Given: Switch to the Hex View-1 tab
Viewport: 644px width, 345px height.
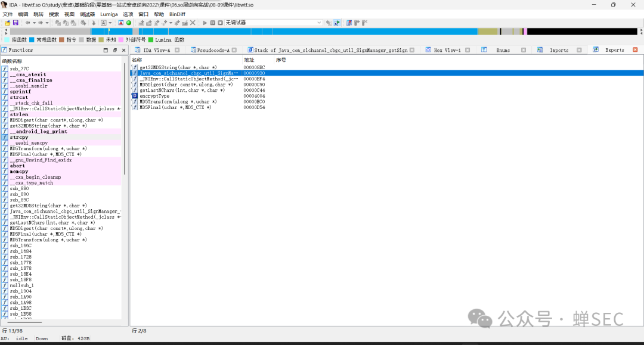Looking at the screenshot, I should 447,51.
